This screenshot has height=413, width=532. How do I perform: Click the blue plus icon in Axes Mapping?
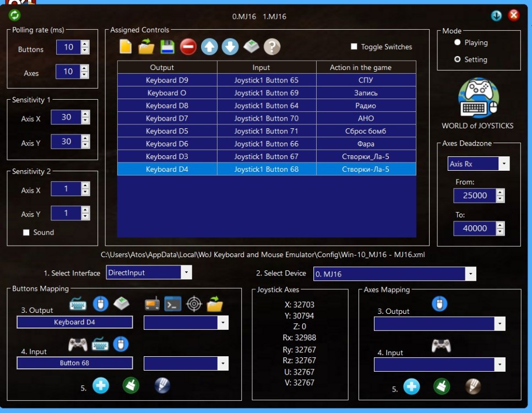point(411,387)
